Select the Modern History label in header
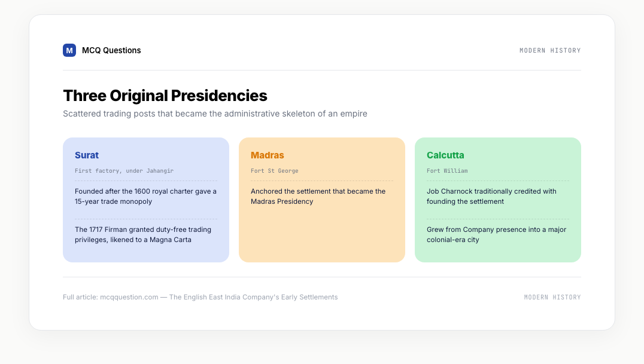644x364 pixels. (550, 50)
